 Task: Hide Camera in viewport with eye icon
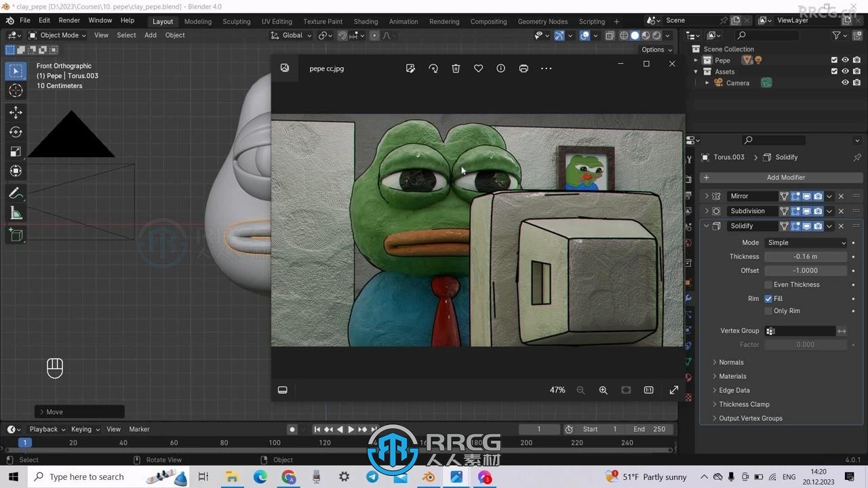click(846, 83)
